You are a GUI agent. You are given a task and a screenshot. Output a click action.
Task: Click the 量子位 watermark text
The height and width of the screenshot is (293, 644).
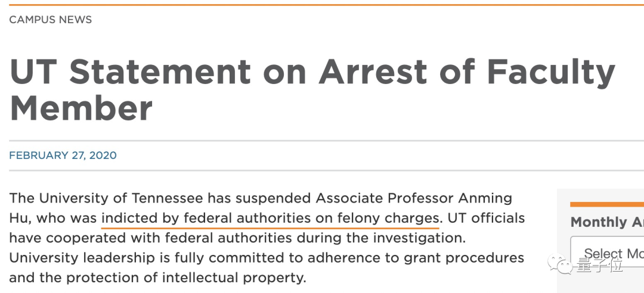tap(599, 266)
